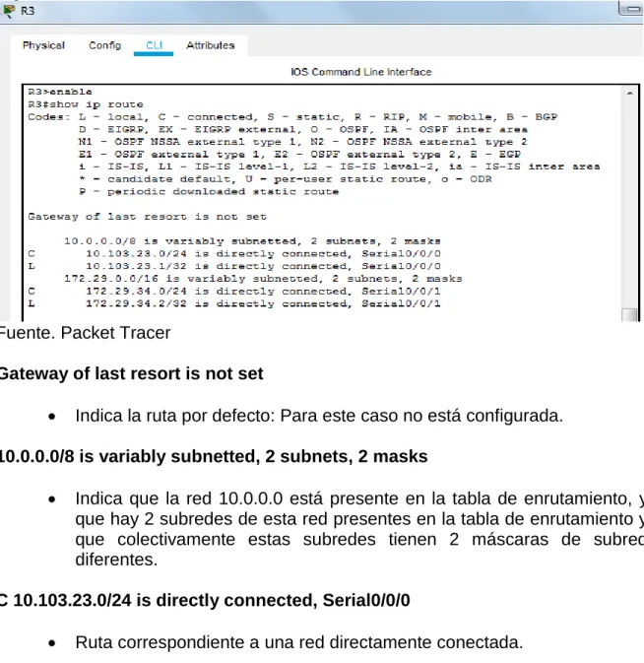644x663 pixels.
Task: Click the 'P - periodic downloaded static route' line
Action: (x=209, y=191)
